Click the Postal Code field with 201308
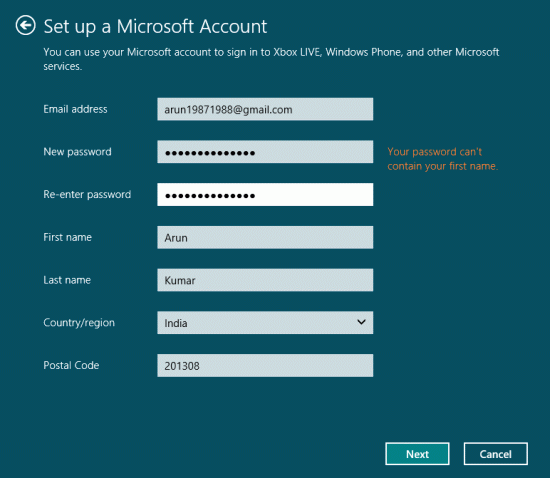Image resolution: width=550 pixels, height=478 pixels. coord(265,365)
